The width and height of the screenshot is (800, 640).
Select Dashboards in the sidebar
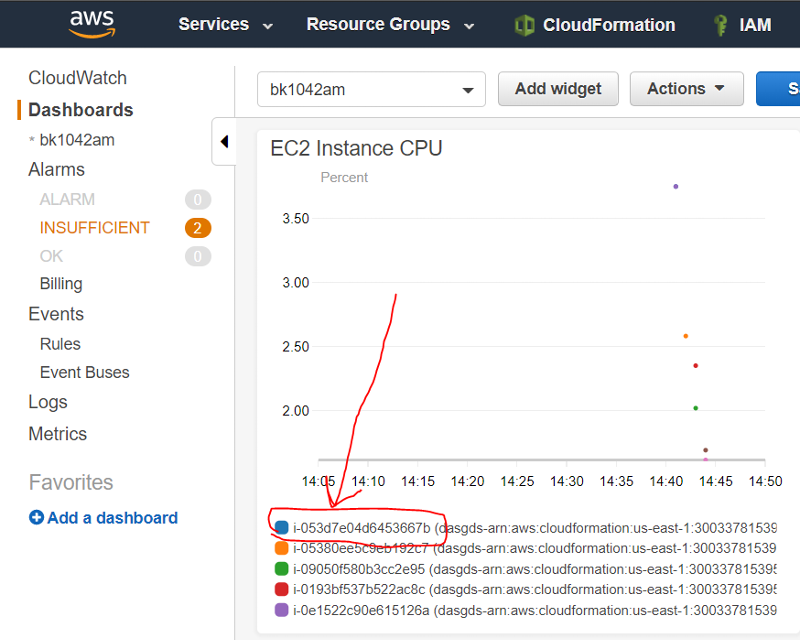pyautogui.click(x=81, y=110)
